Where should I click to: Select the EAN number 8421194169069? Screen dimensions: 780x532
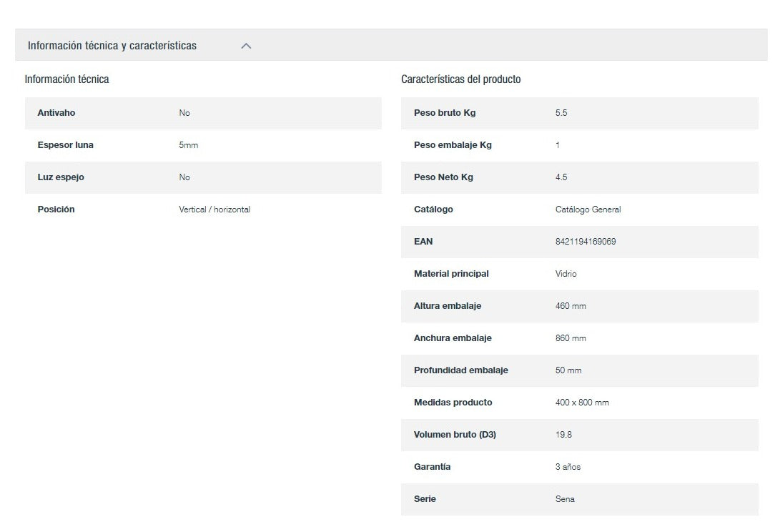[x=585, y=242]
